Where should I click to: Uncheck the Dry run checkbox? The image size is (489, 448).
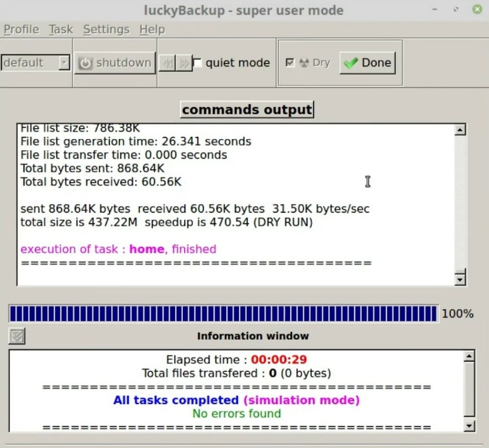click(289, 62)
